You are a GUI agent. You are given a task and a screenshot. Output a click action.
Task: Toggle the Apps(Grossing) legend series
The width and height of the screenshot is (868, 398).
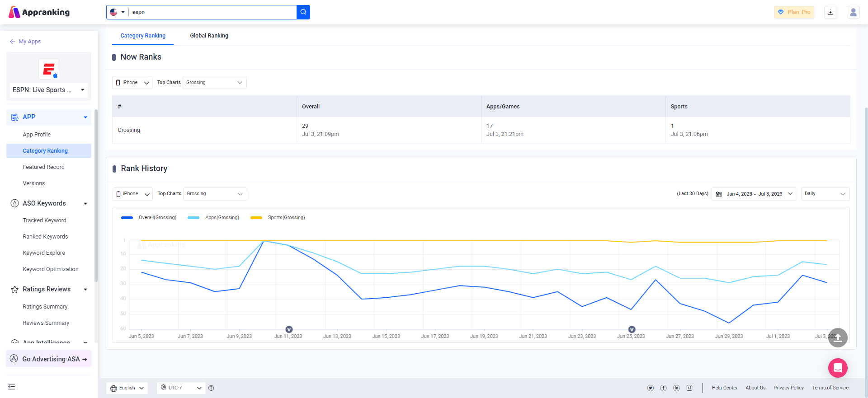point(213,218)
